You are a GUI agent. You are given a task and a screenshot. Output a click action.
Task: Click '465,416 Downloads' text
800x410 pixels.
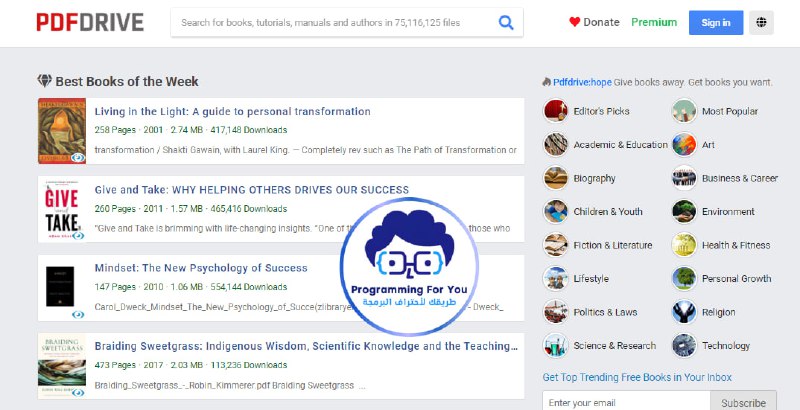pyautogui.click(x=249, y=209)
